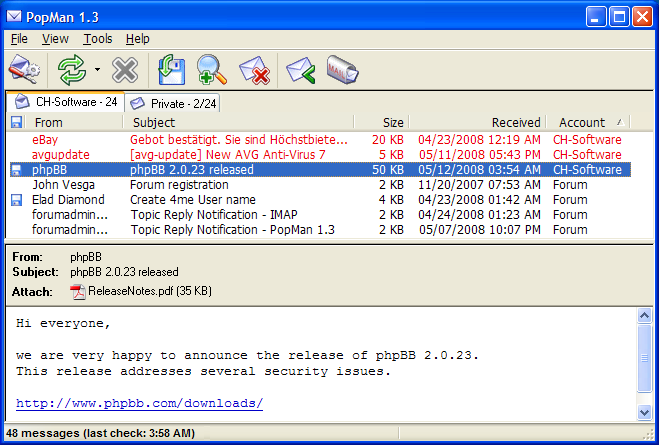
Task: Select the avgupdate message row
Action: pos(320,155)
